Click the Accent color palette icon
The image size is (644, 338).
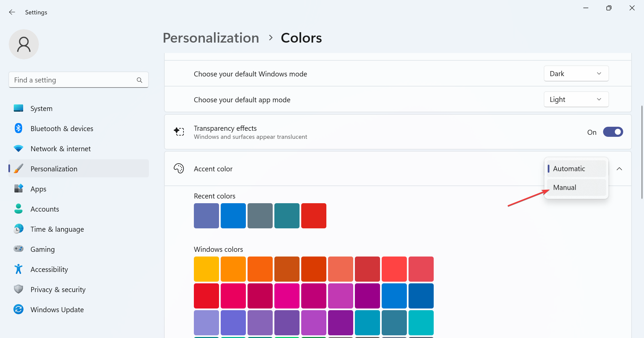pyautogui.click(x=179, y=168)
